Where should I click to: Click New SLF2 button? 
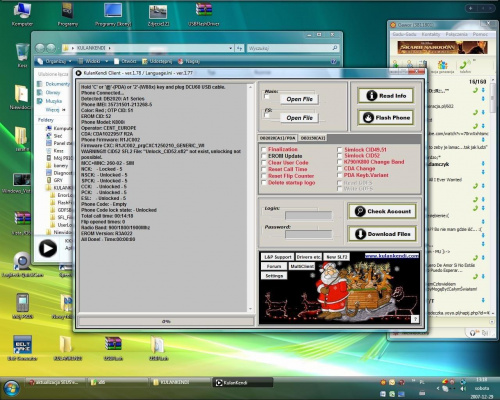pos(337,257)
